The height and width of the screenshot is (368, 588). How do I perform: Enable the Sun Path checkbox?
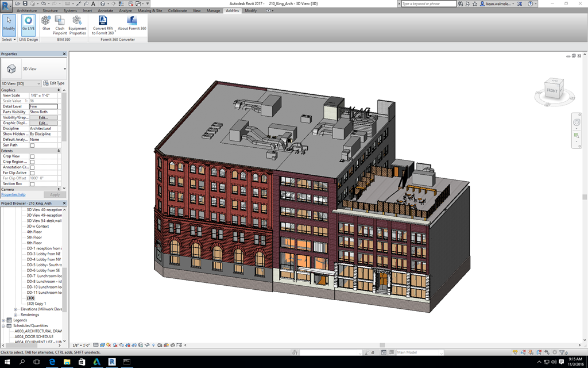tap(32, 145)
